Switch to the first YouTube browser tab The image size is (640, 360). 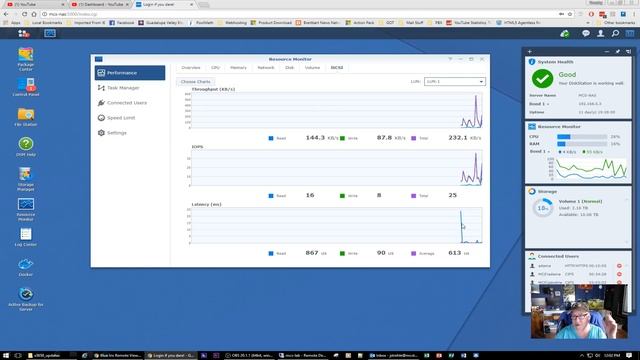coord(36,4)
